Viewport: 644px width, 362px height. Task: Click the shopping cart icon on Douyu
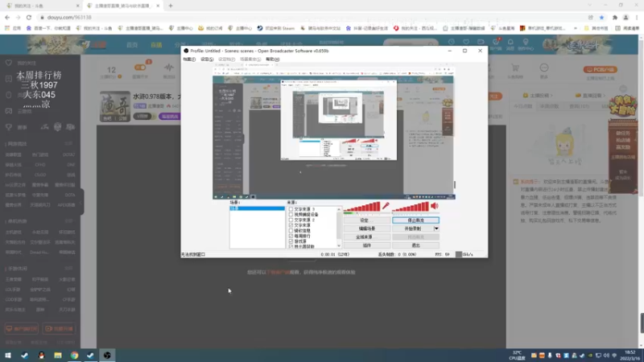(515, 68)
